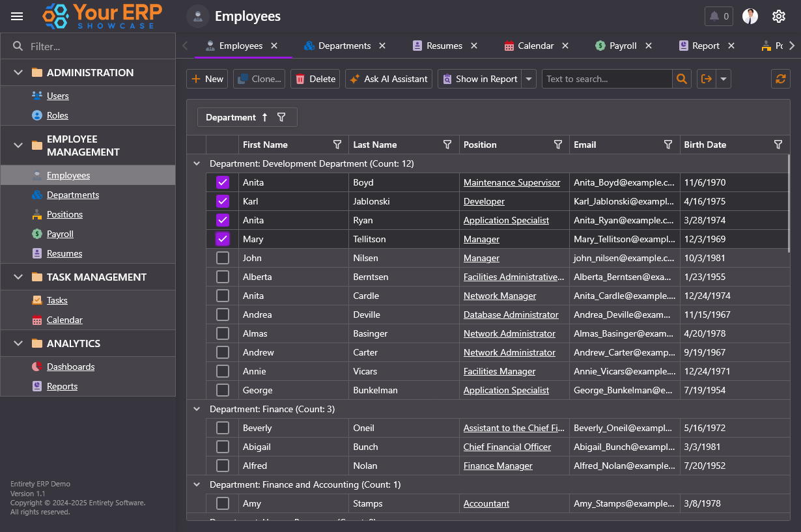The height and width of the screenshot is (532, 801).
Task: Uncheck the Karl Jablonski row checkbox
Action: coord(223,201)
